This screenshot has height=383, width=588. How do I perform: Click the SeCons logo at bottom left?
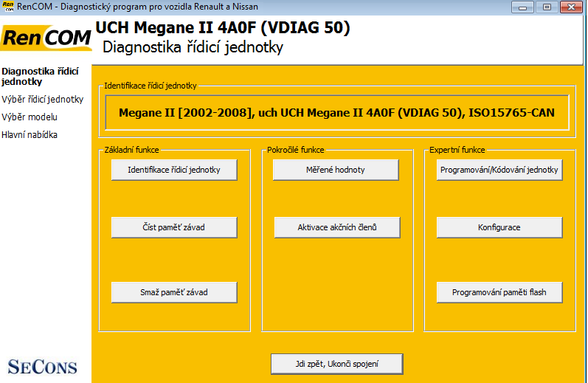coord(42,365)
